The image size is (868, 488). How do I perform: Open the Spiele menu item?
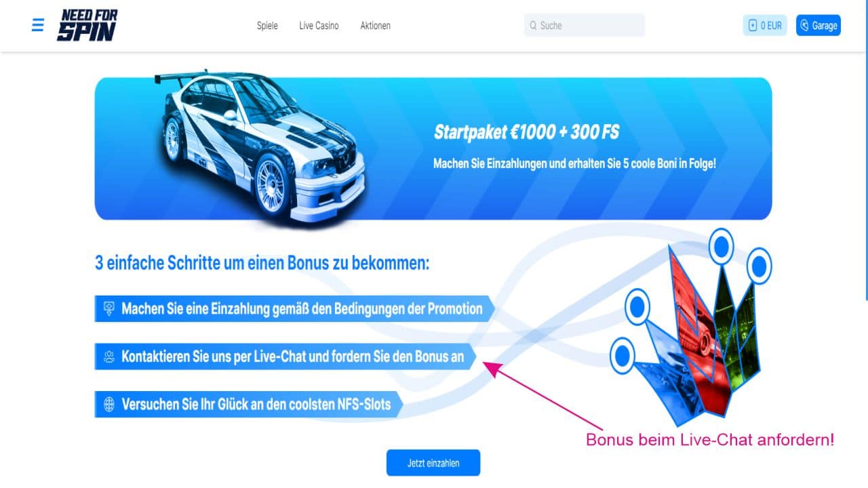pyautogui.click(x=267, y=26)
